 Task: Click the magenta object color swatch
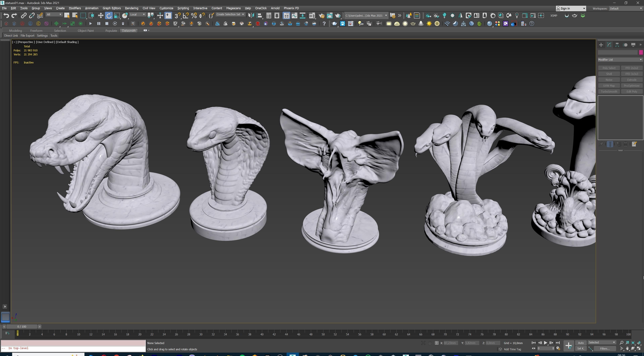(x=641, y=52)
